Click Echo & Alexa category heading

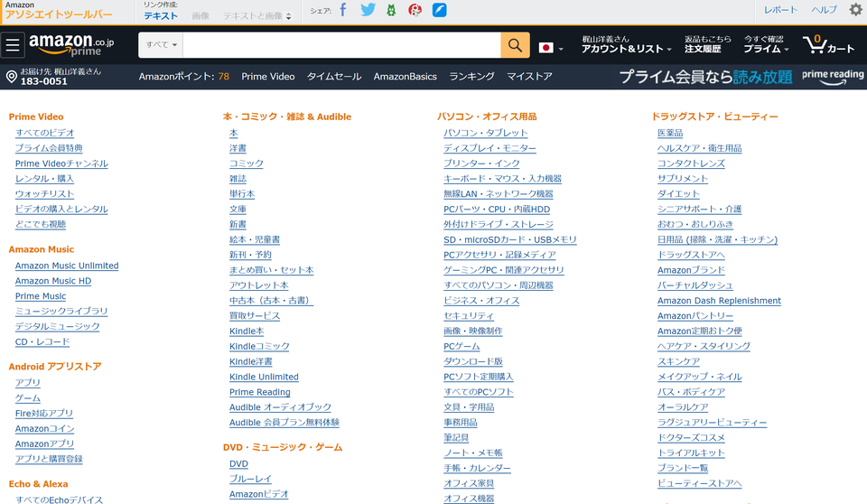[x=38, y=484]
